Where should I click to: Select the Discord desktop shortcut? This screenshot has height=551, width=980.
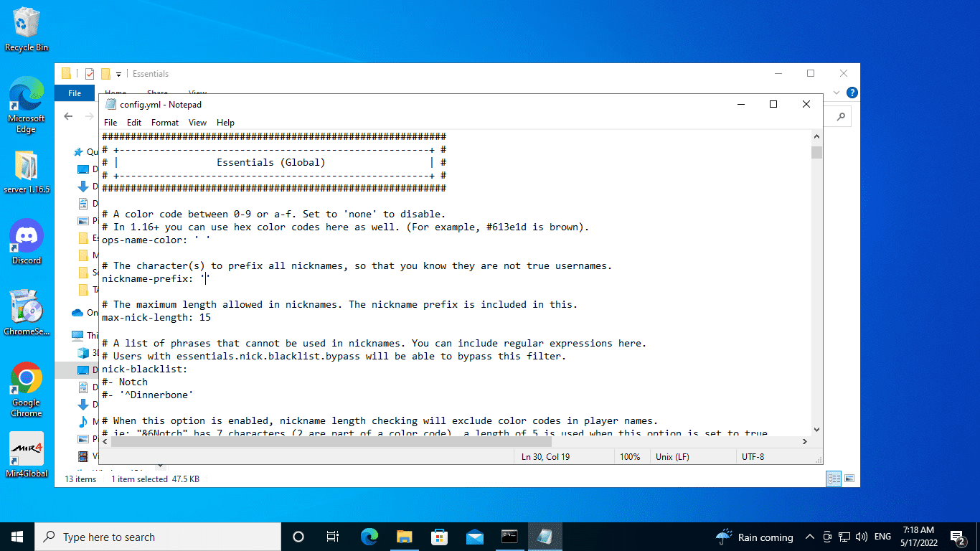(27, 242)
